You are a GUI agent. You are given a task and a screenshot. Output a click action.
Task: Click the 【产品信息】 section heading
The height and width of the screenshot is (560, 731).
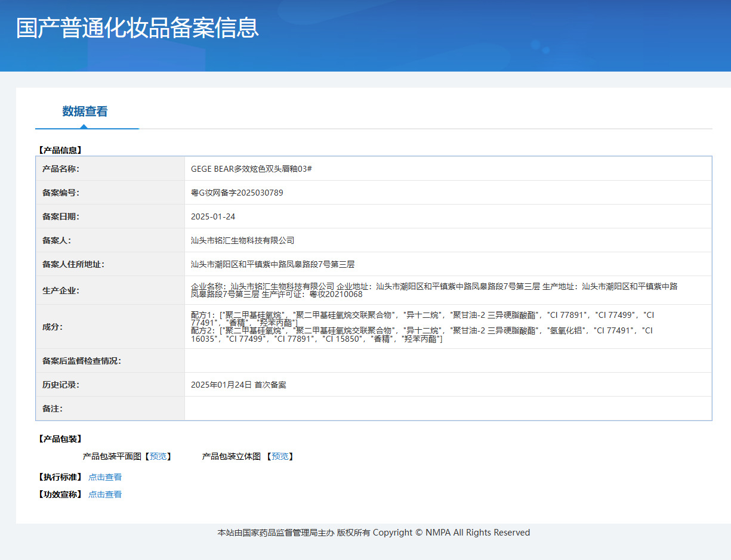(x=60, y=150)
